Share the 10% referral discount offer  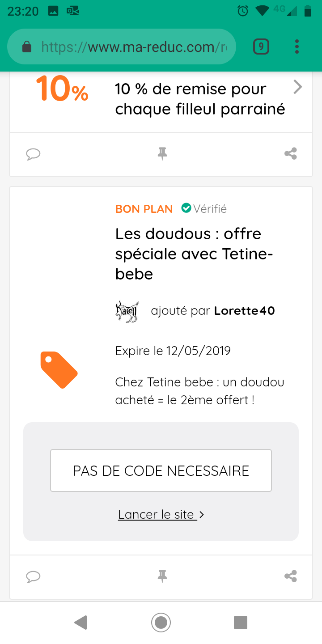click(x=291, y=154)
